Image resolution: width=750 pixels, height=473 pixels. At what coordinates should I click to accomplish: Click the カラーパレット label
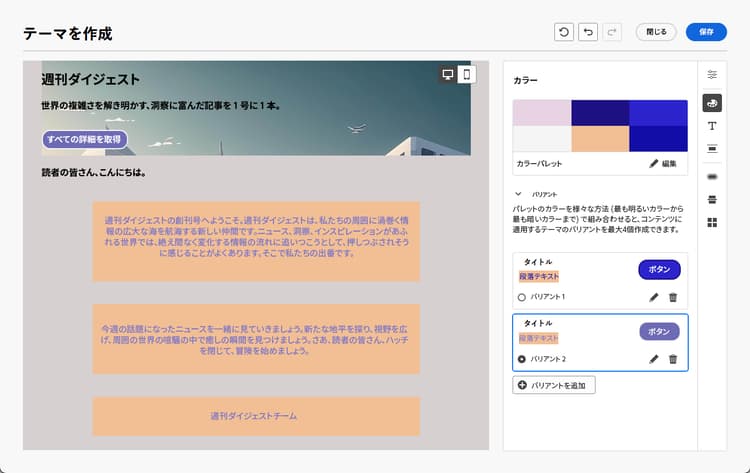[539, 164]
